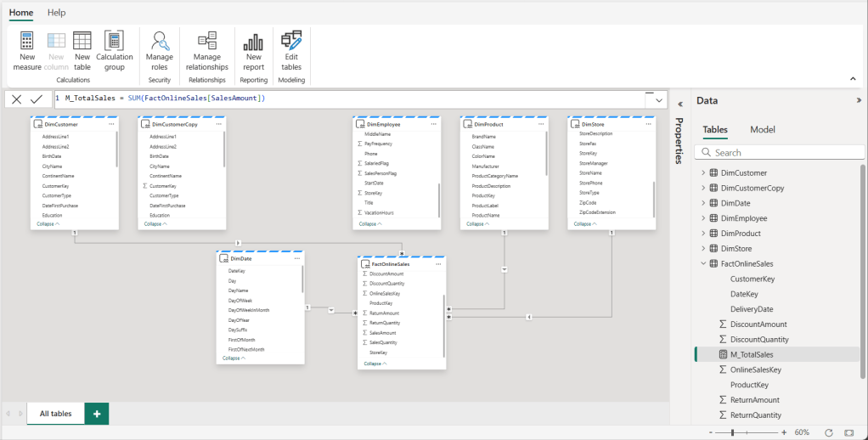Switch to the Model tab
868x440 pixels.
pyautogui.click(x=763, y=130)
